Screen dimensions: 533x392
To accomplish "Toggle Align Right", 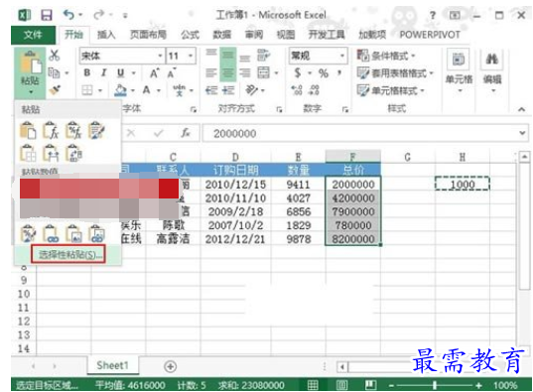I will [x=245, y=72].
